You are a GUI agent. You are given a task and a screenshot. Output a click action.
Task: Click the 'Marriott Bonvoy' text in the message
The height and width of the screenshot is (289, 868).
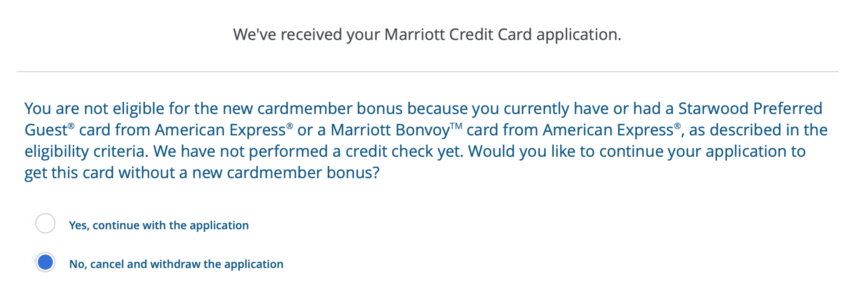click(390, 130)
